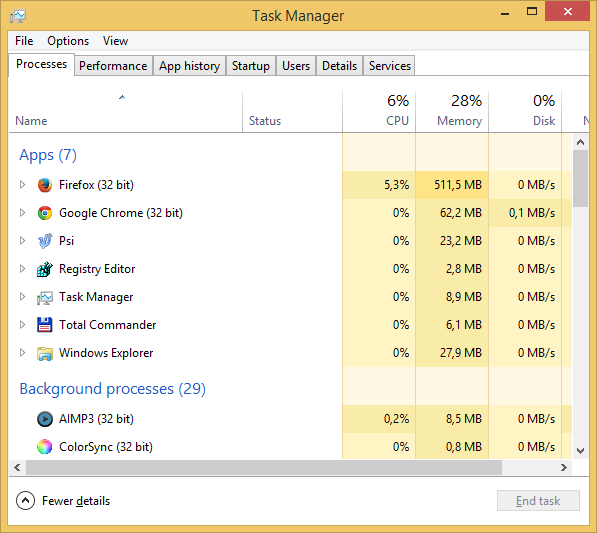Expand the Psi process entry
The height and width of the screenshot is (533, 597).
[22, 241]
